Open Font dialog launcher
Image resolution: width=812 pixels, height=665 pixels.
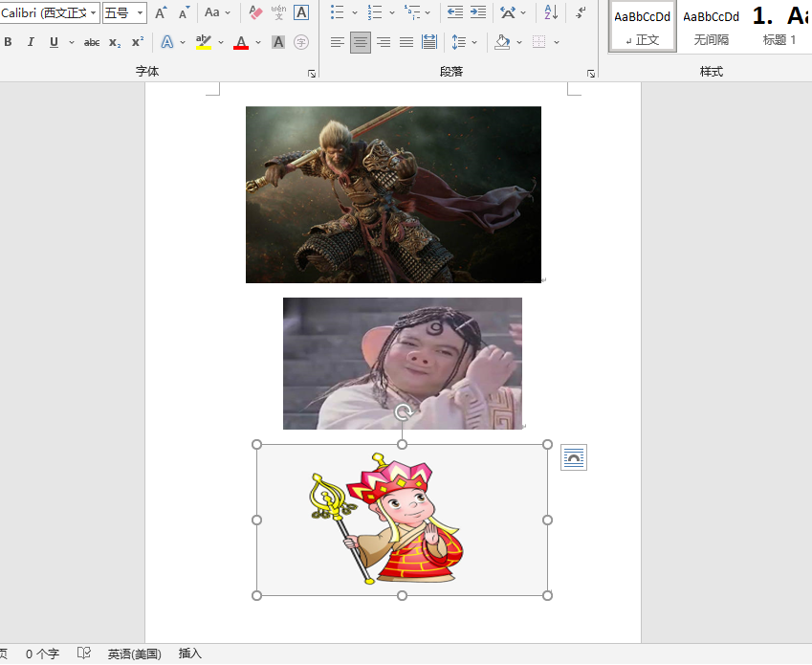312,74
